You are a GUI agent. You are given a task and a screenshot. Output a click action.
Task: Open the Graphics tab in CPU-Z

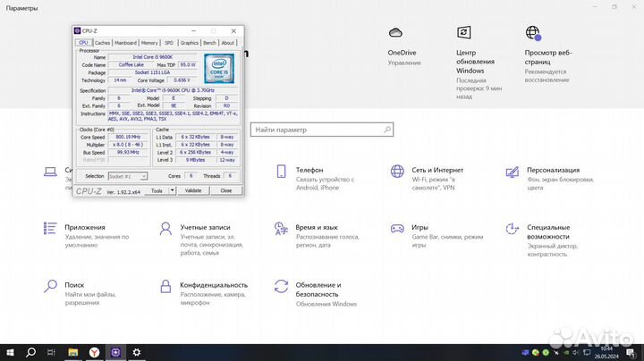coord(189,43)
